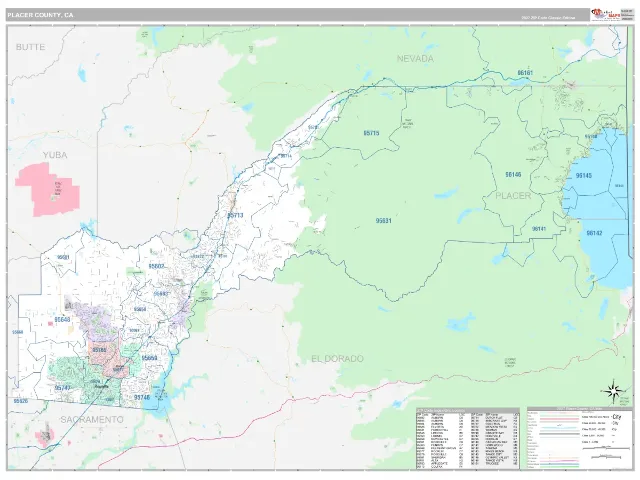Select the YUBA county label
The height and width of the screenshot is (480, 640).
[55, 155]
